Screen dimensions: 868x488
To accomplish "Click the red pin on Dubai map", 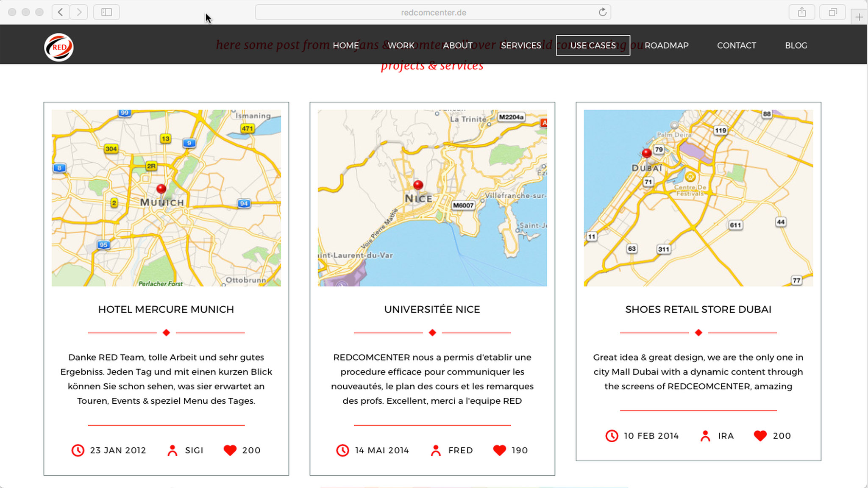I will click(647, 154).
